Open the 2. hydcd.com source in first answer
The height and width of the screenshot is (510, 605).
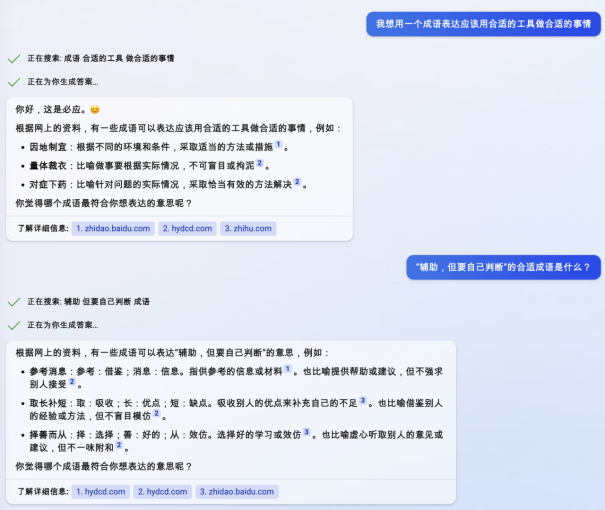[187, 228]
